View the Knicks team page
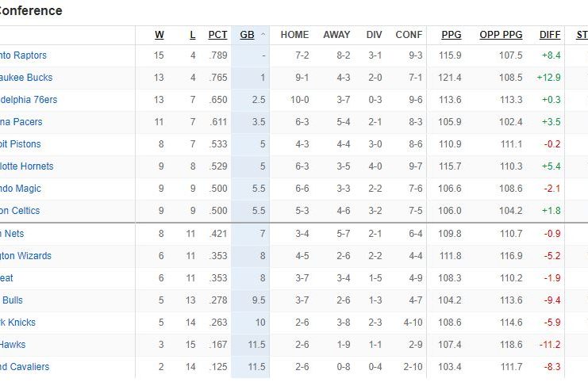This screenshot has width=588, height=382. tap(17, 323)
